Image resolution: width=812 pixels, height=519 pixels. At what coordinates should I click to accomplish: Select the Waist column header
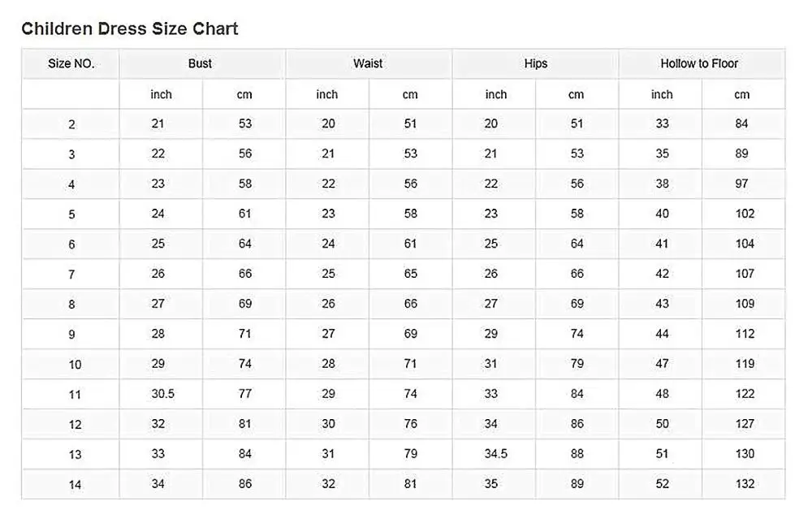click(x=368, y=63)
